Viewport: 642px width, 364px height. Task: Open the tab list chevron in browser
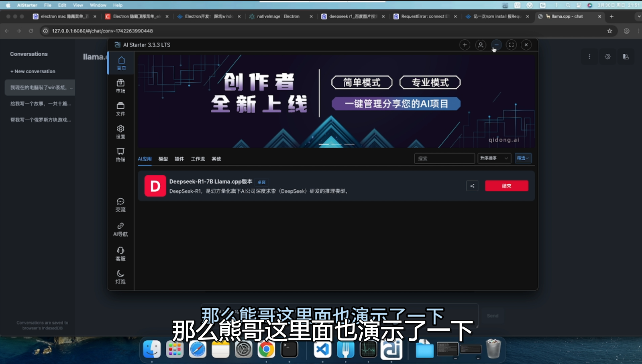pyautogui.click(x=639, y=16)
